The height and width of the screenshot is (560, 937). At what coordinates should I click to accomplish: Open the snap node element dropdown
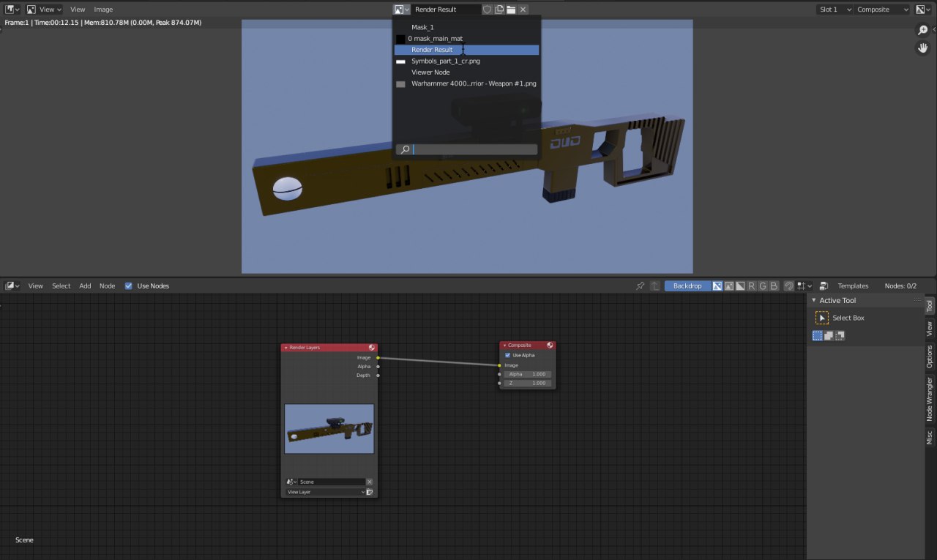(x=805, y=286)
